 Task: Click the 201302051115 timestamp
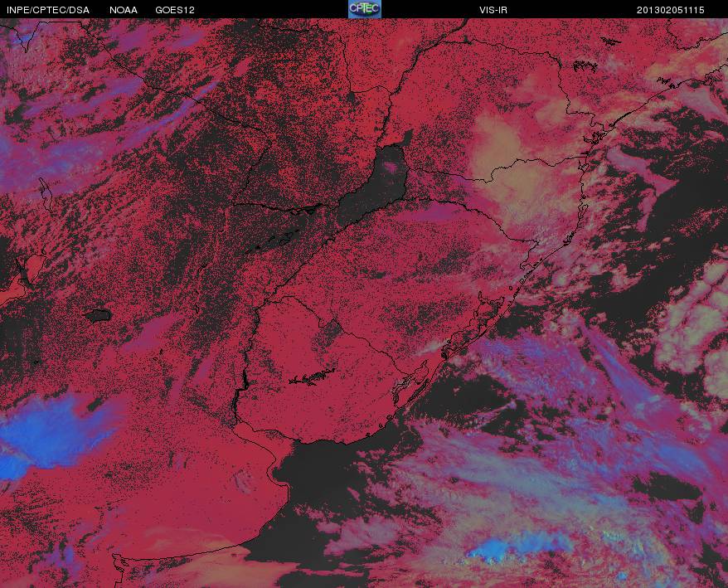pos(671,10)
